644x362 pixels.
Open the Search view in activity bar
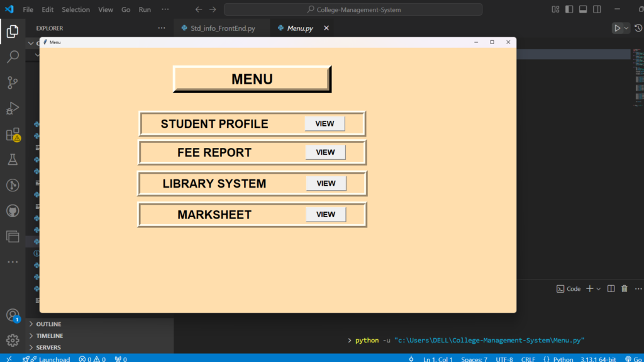point(13,57)
